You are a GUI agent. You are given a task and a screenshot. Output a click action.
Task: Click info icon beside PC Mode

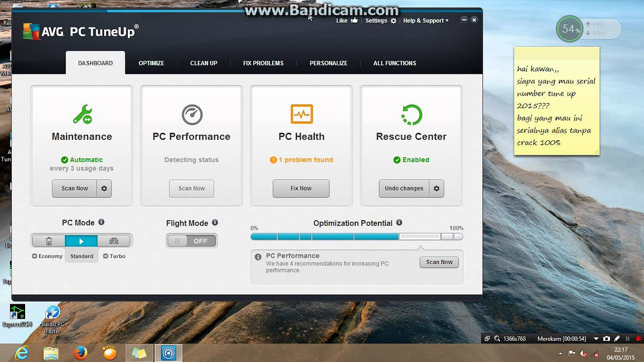pos(101,222)
